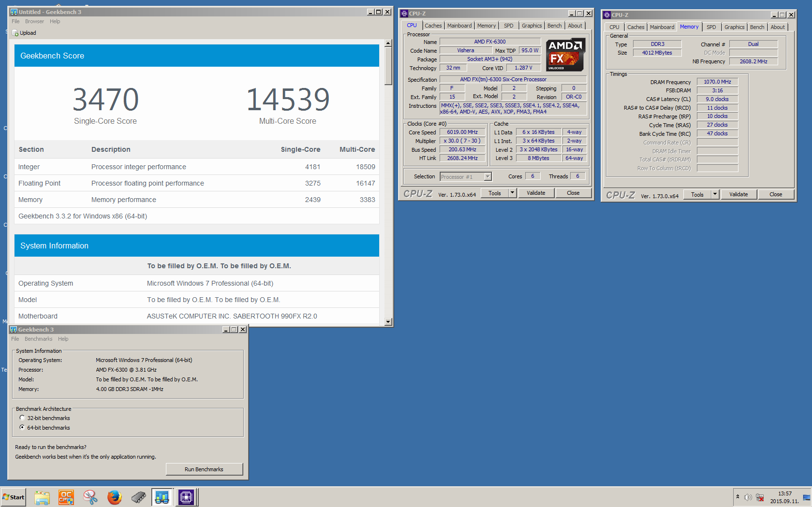
Task: Click the Multi-Core Score 14539
Action: [288, 100]
